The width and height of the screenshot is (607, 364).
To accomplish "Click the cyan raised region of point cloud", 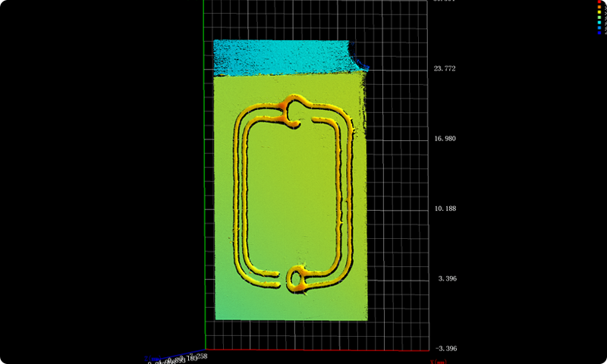I will (281, 58).
